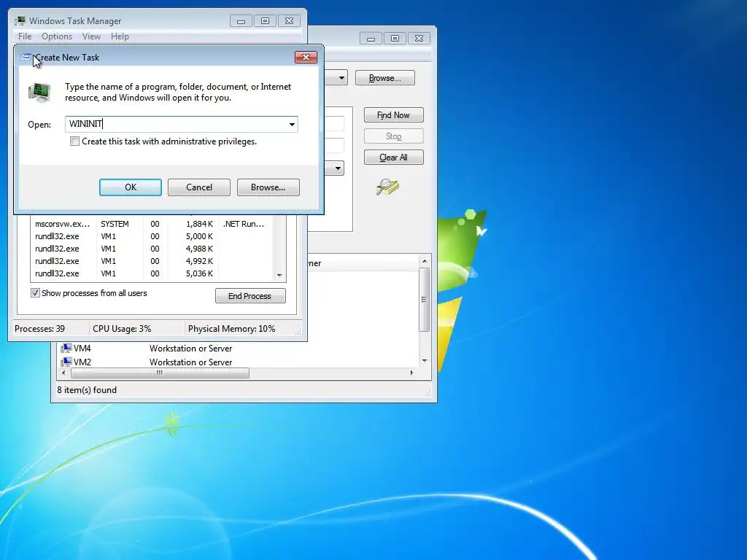Cancel the Create New Task dialog
This screenshot has height=560, width=747.
[198, 187]
